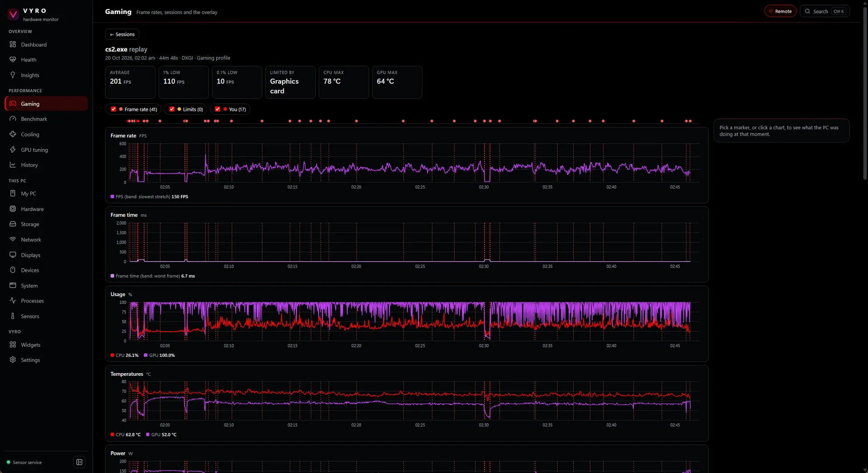Open the Dashboard icon in sidebar

click(x=13, y=44)
